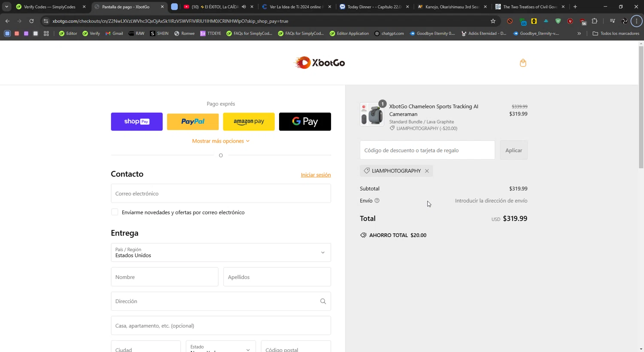Pay with Google Pay button
This screenshot has height=352, width=644.
pos(305,121)
